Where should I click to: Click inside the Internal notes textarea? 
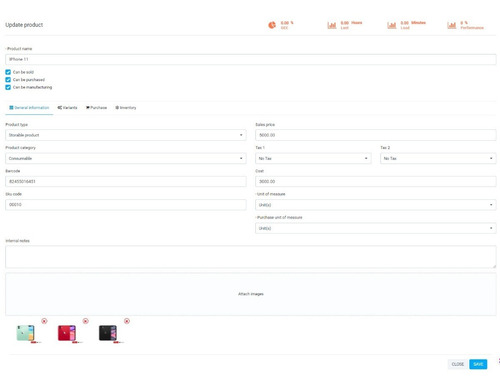pyautogui.click(x=251, y=257)
